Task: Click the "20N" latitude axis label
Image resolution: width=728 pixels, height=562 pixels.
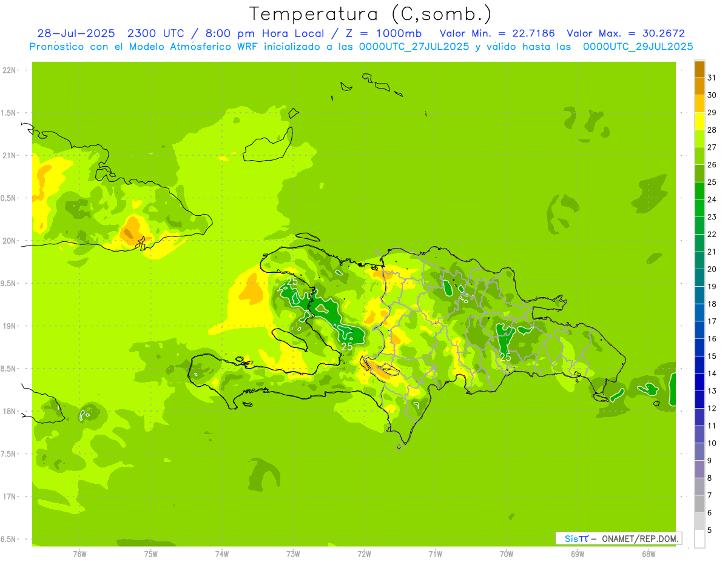Action: tap(10, 241)
